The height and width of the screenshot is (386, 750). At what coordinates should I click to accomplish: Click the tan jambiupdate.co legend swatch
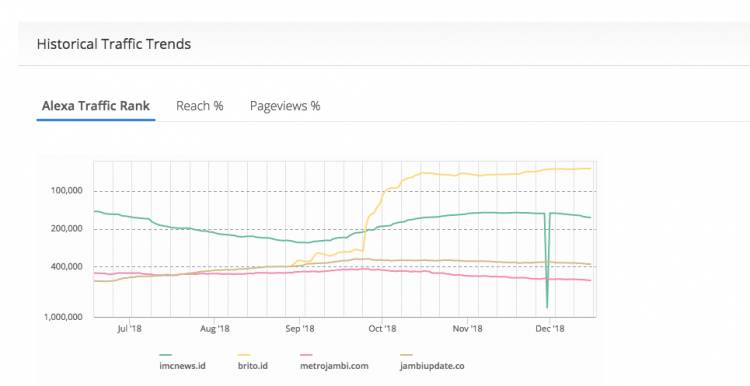[x=406, y=355]
